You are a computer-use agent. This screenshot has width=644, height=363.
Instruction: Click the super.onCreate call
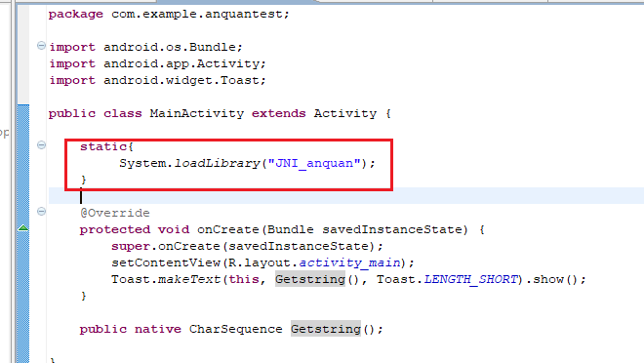tap(247, 246)
